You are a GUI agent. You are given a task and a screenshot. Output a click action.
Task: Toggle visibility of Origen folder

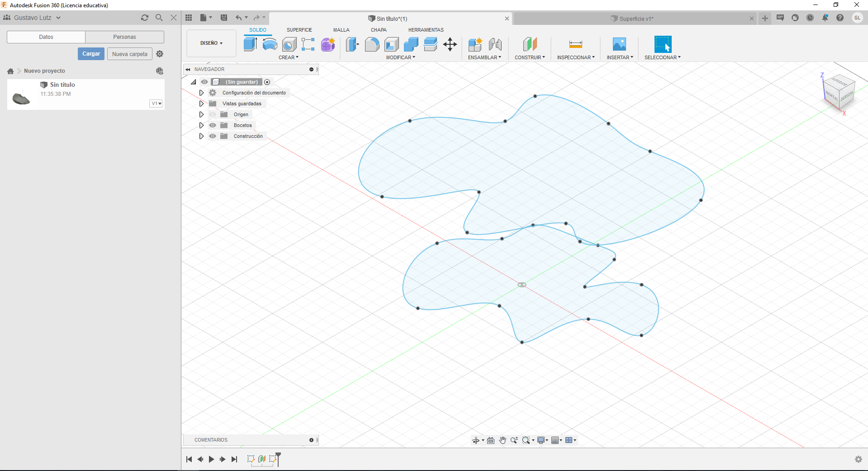tap(213, 114)
